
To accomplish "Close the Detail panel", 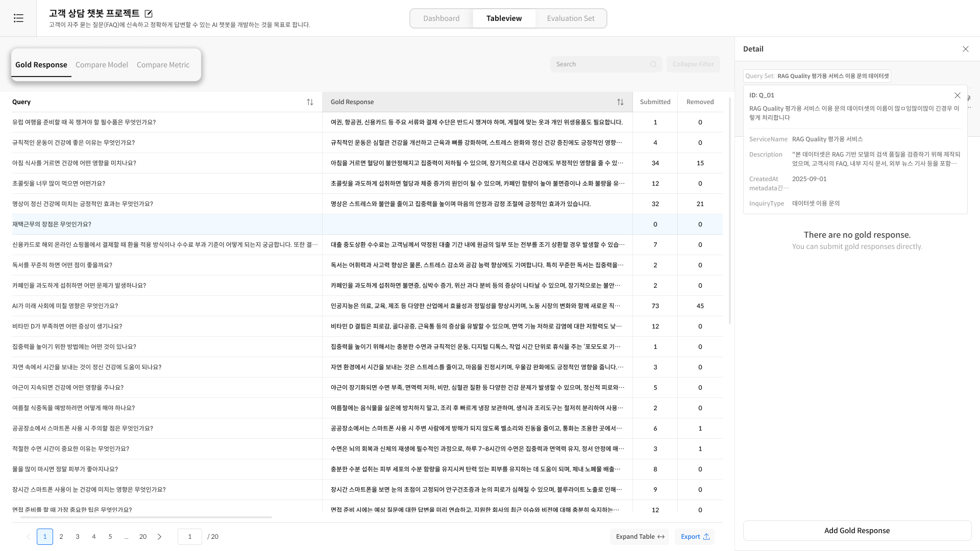I will [x=965, y=49].
